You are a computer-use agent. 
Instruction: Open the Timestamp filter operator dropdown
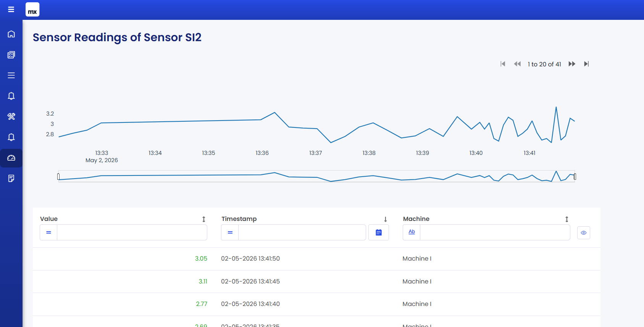coord(230,232)
